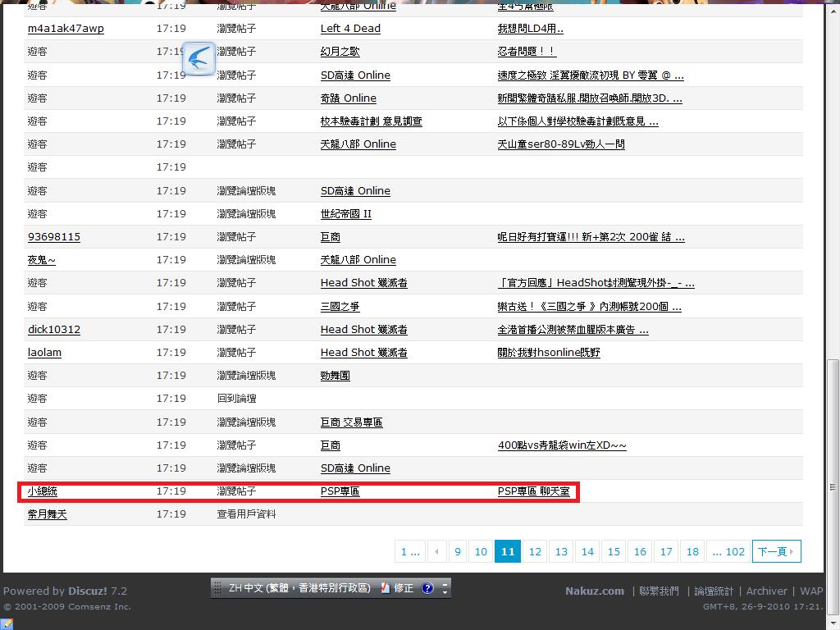The height and width of the screenshot is (630, 840).
Task: Open user profile 小總統
Action: pyautogui.click(x=42, y=491)
